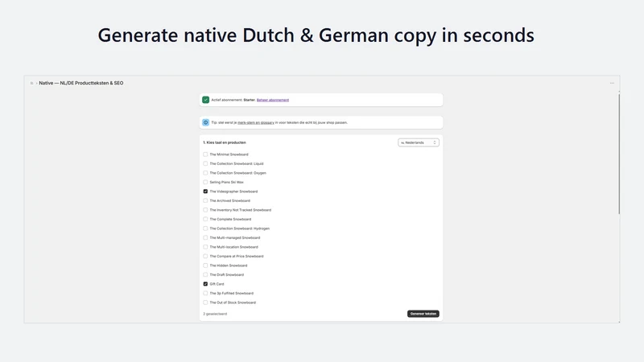Click the blue info tip icon
Viewport: 644px width, 362px height.
pos(206,122)
